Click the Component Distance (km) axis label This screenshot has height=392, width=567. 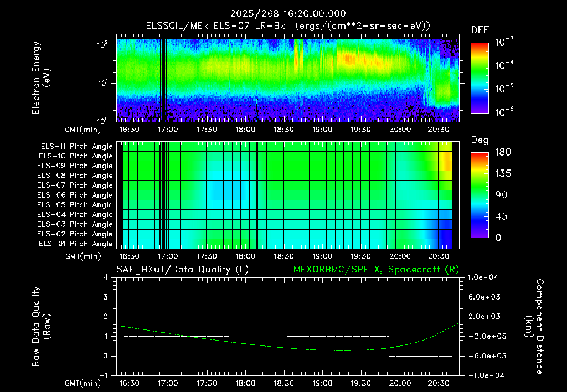534,326
